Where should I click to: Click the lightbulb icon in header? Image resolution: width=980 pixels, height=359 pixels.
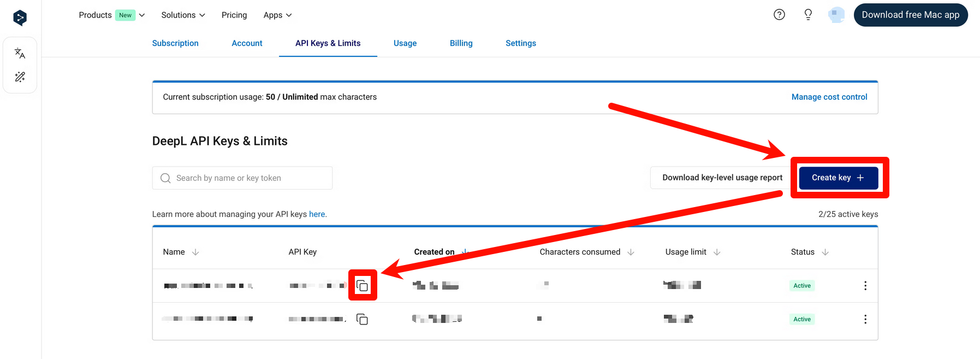click(808, 15)
